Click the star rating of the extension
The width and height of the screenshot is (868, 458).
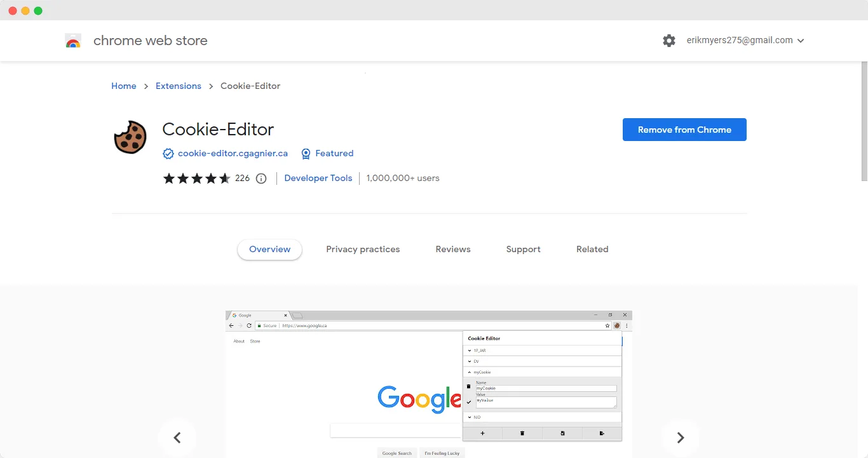tap(197, 178)
